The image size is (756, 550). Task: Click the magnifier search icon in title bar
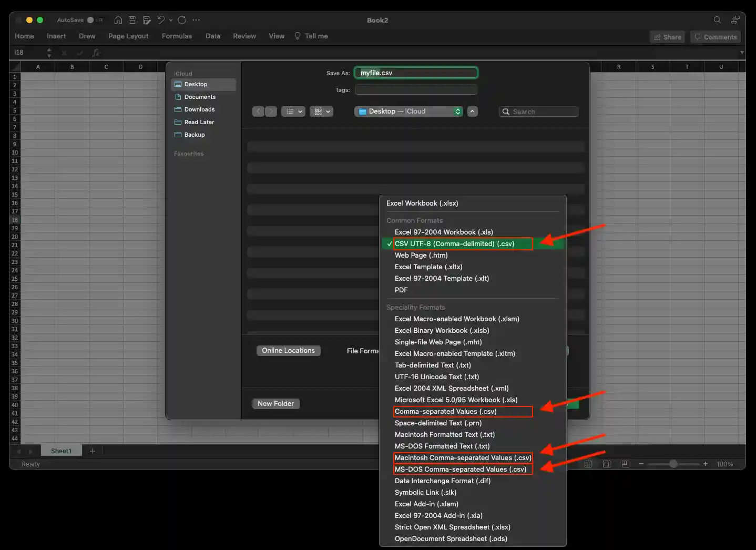pyautogui.click(x=717, y=20)
